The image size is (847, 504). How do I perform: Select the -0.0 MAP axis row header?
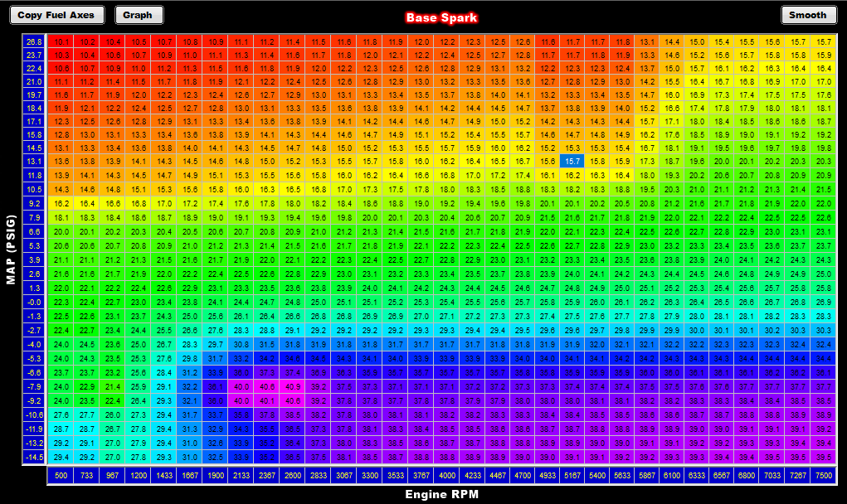click(x=34, y=302)
